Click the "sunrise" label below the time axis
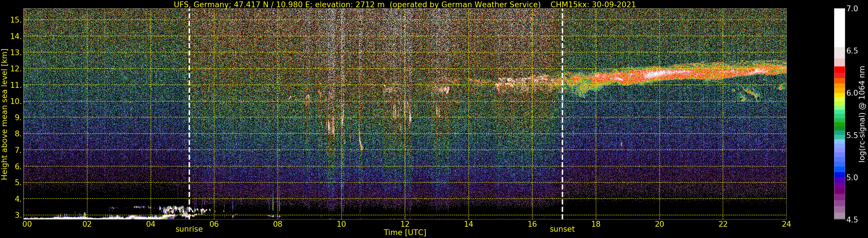The width and height of the screenshot is (868, 238). (189, 229)
